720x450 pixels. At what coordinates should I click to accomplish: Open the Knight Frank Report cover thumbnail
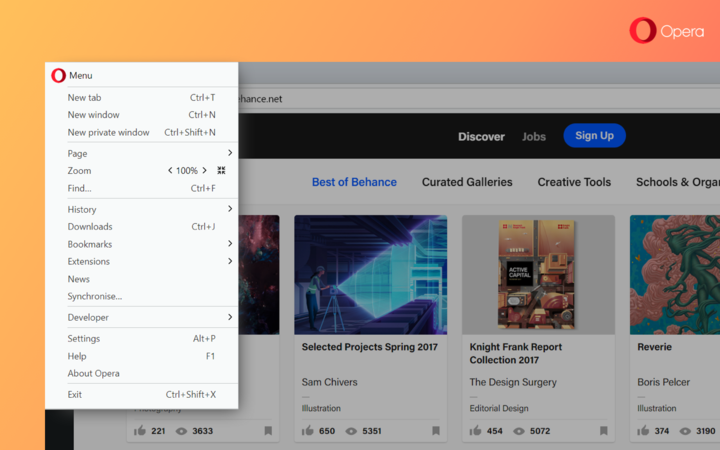click(538, 274)
